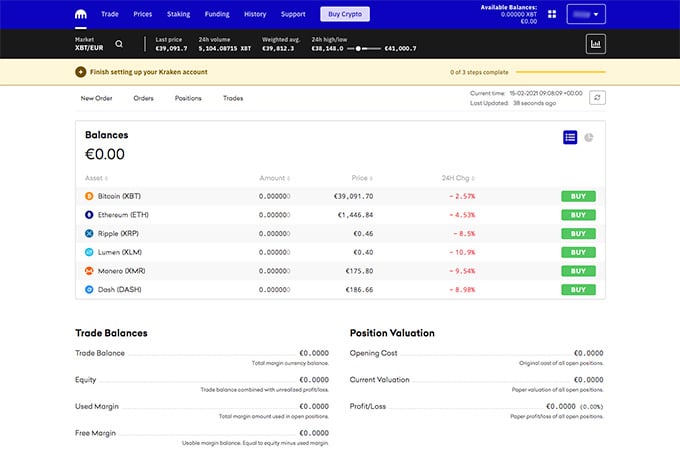Screen dimensions: 680x450
Task: Buy Lumen (XLM)
Action: [578, 252]
